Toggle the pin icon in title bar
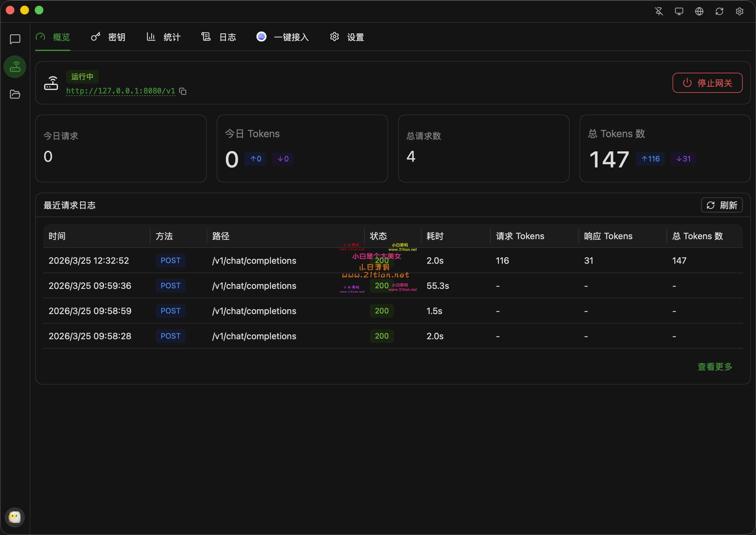The width and height of the screenshot is (756, 535). [659, 11]
